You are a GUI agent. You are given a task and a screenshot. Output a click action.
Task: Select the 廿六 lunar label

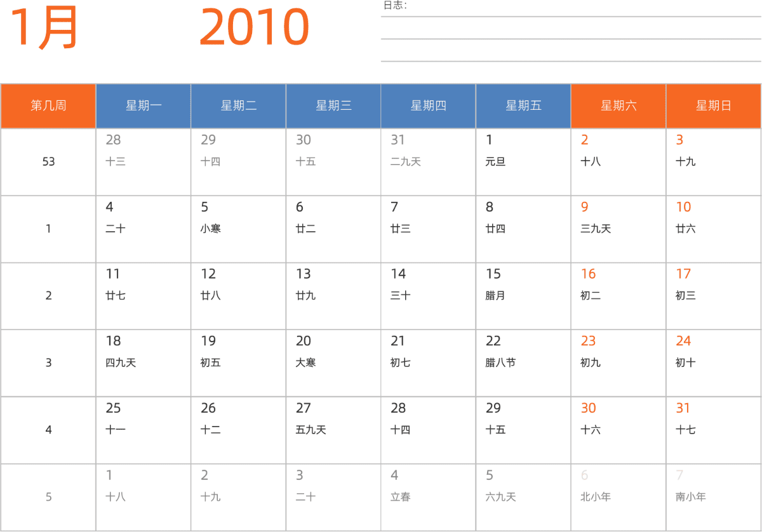(686, 229)
